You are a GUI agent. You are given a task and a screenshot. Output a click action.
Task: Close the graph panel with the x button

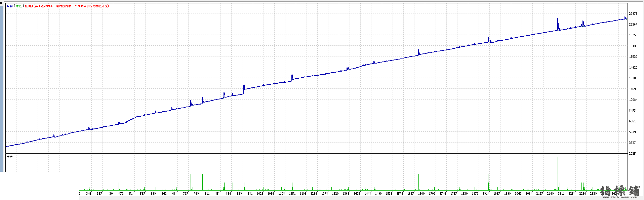coord(1,3)
